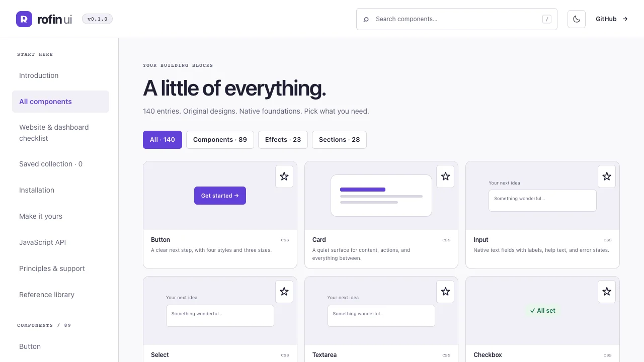Filter by Components · 89

click(x=220, y=140)
